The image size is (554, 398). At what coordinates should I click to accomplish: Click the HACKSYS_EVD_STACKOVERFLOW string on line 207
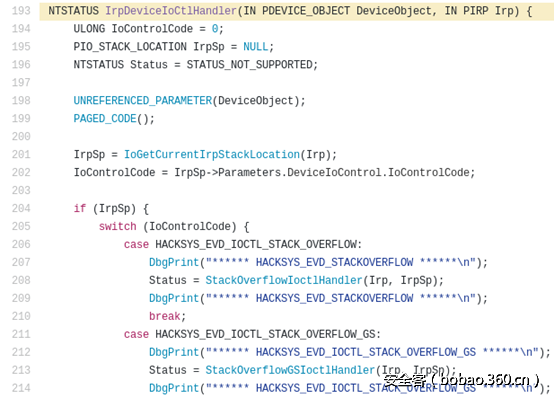[335, 262]
